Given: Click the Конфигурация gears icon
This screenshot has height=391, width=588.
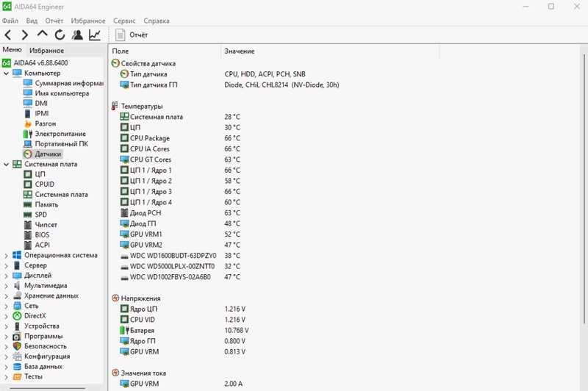Looking at the screenshot, I should pyautogui.click(x=17, y=356).
